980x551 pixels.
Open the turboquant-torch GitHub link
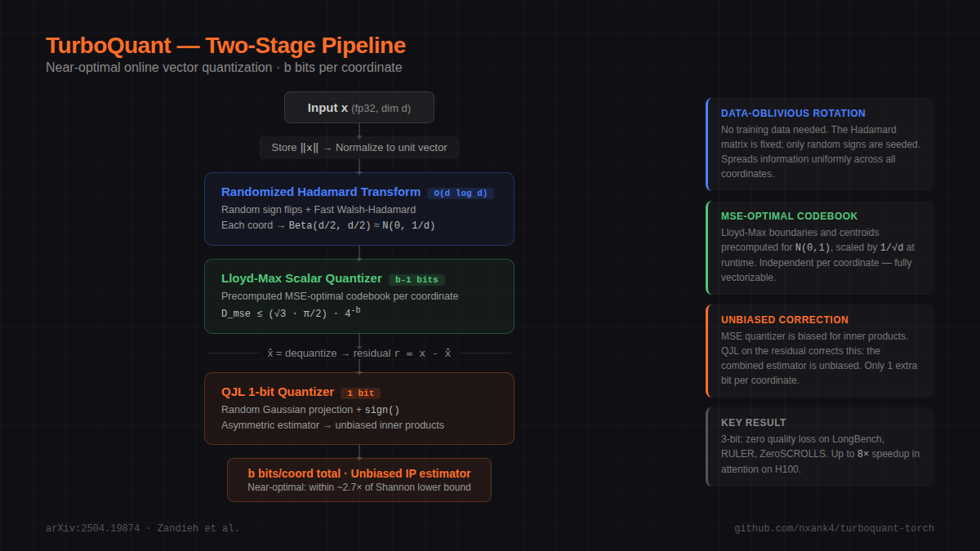(x=834, y=528)
